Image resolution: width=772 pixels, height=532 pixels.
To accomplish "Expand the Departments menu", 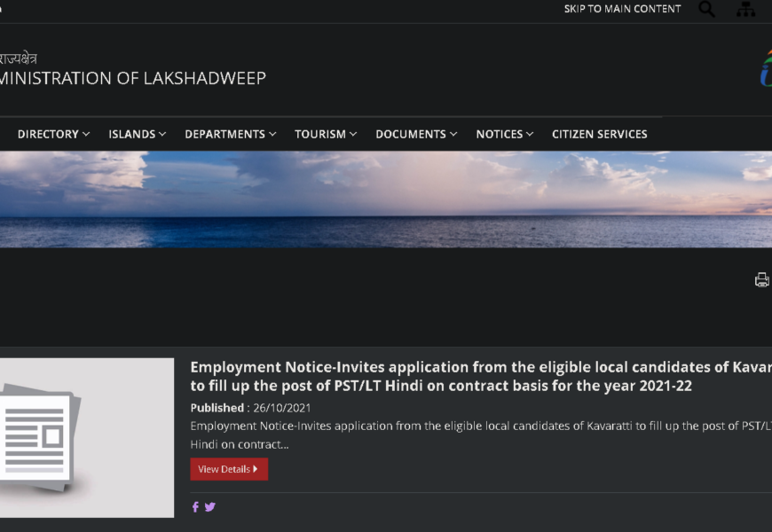I will click(x=230, y=134).
